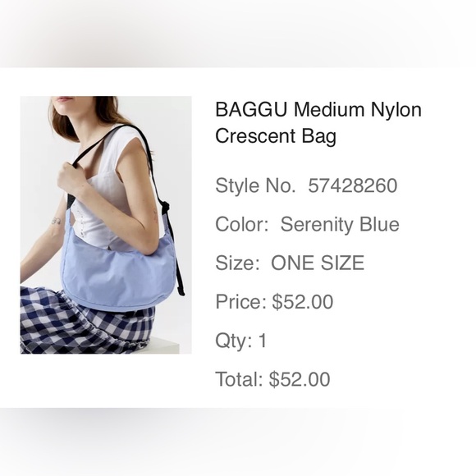Click the Total $52.00 line

(272, 379)
